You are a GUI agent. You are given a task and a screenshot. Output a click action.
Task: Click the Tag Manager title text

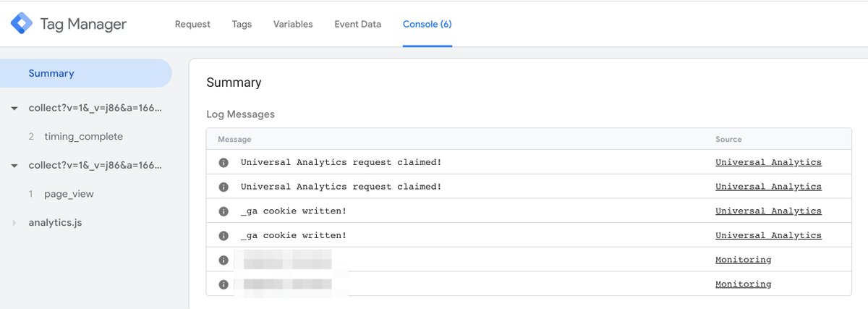83,25
